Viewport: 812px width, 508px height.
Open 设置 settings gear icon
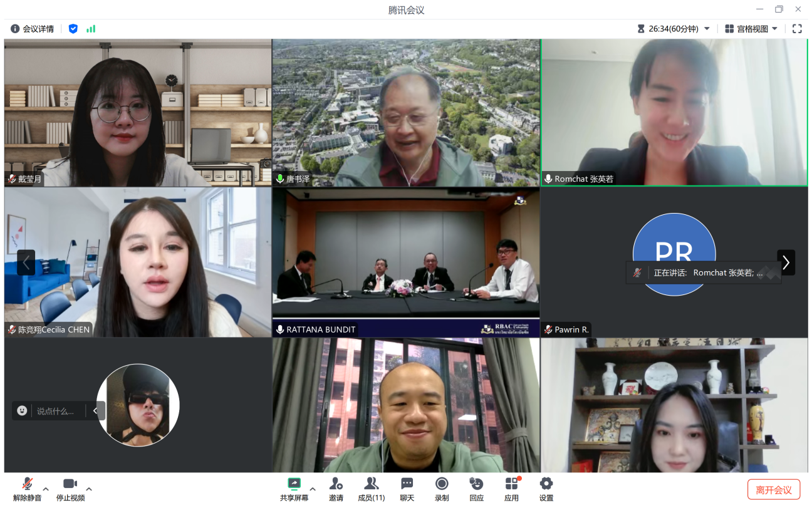[x=546, y=484]
